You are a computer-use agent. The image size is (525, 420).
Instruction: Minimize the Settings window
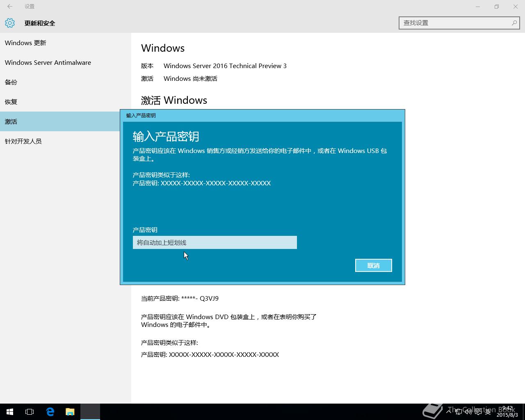(478, 7)
